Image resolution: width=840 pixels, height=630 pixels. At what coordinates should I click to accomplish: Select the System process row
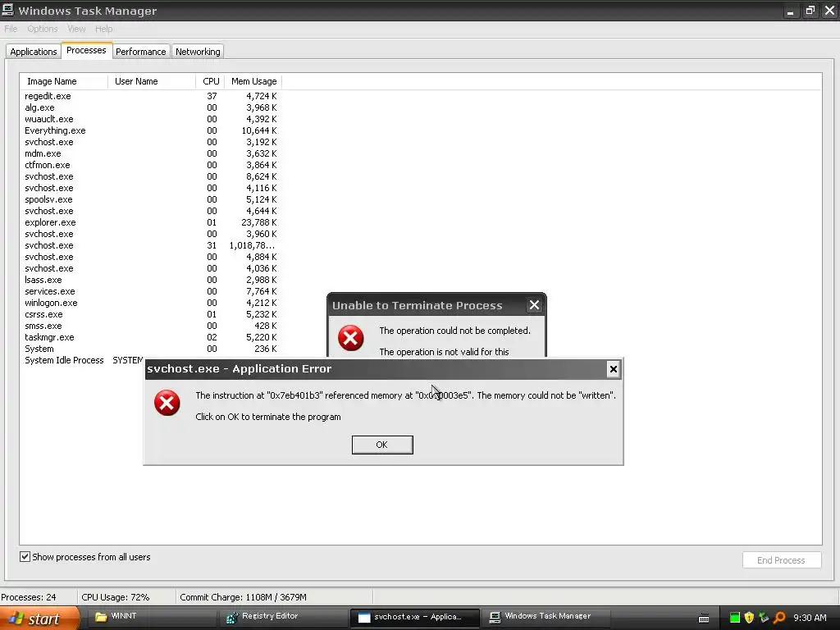click(x=151, y=349)
